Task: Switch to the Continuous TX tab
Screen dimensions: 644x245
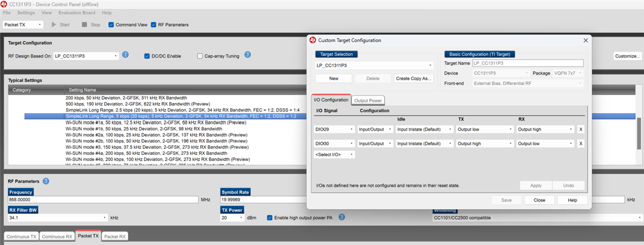Action: [20, 236]
